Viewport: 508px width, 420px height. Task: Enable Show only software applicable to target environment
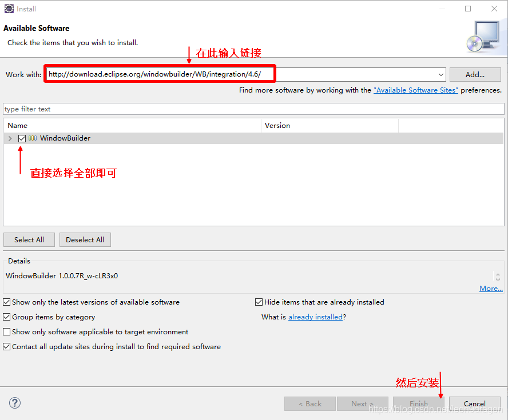[x=6, y=331]
